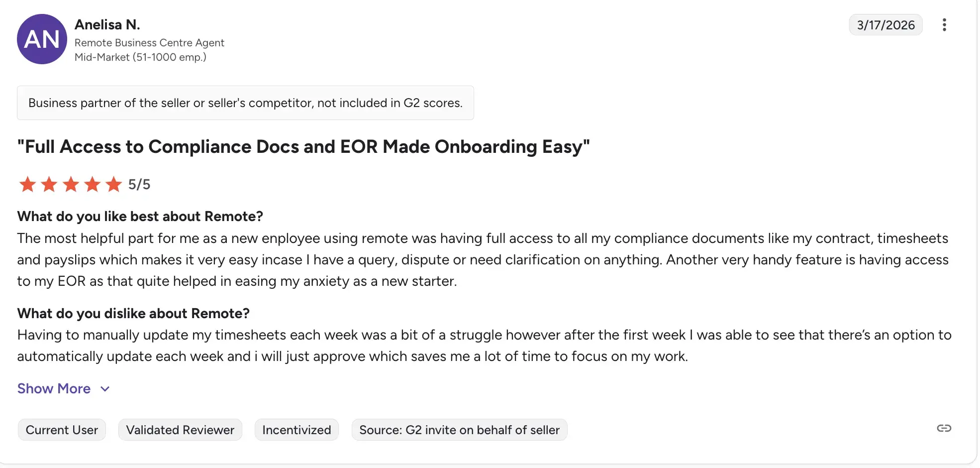This screenshot has width=980, height=468.
Task: Click the first rating star
Action: click(27, 185)
